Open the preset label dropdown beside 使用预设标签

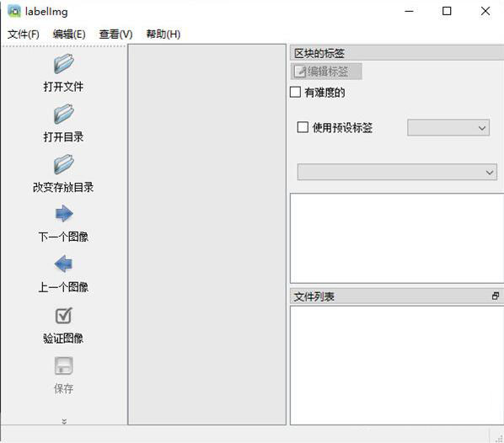tap(448, 128)
